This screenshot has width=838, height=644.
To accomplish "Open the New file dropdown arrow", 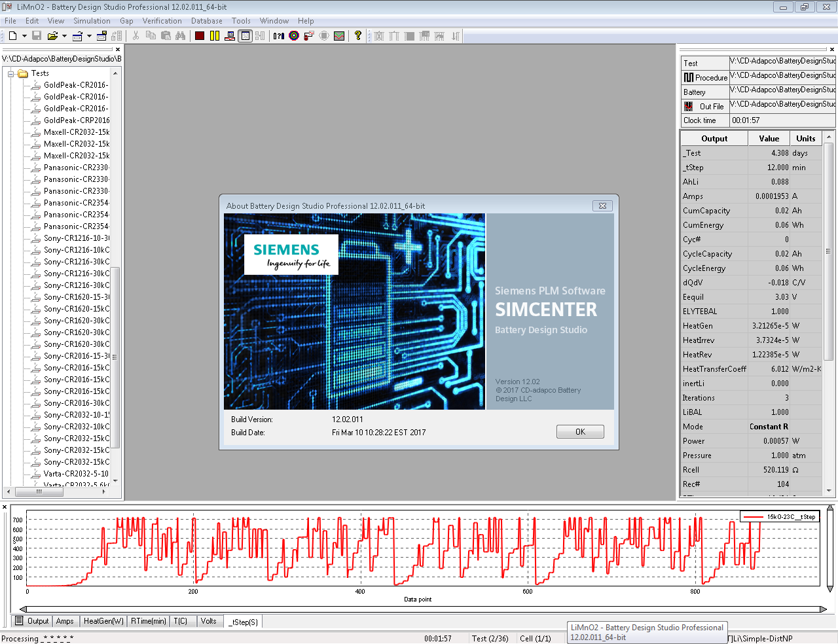I will coord(24,36).
